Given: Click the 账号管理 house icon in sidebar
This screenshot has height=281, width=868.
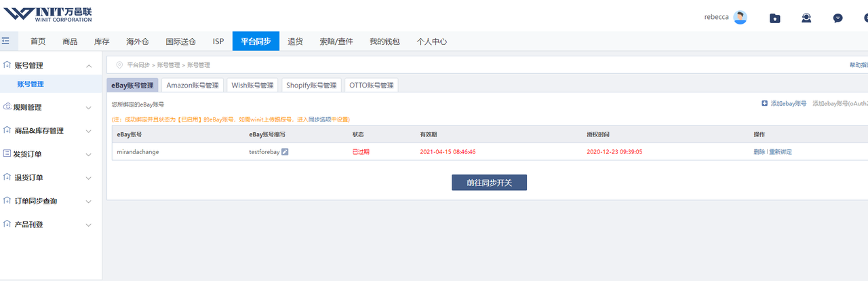Looking at the screenshot, I should click(7, 65).
